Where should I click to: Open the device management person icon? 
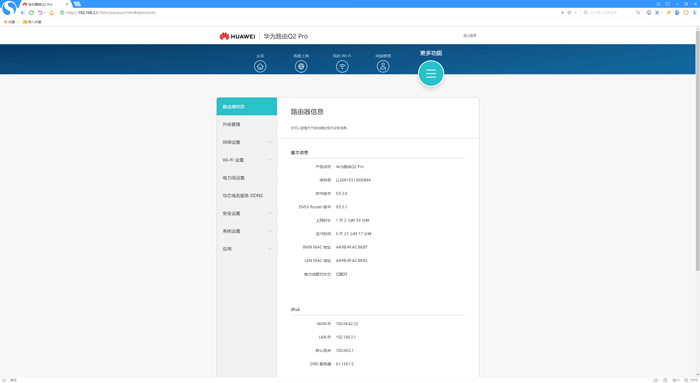coord(383,66)
